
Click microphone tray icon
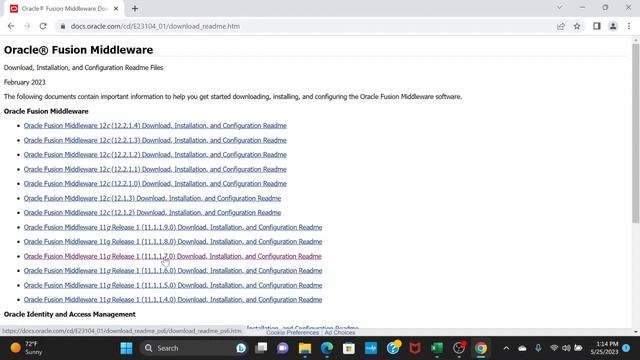[538, 348]
